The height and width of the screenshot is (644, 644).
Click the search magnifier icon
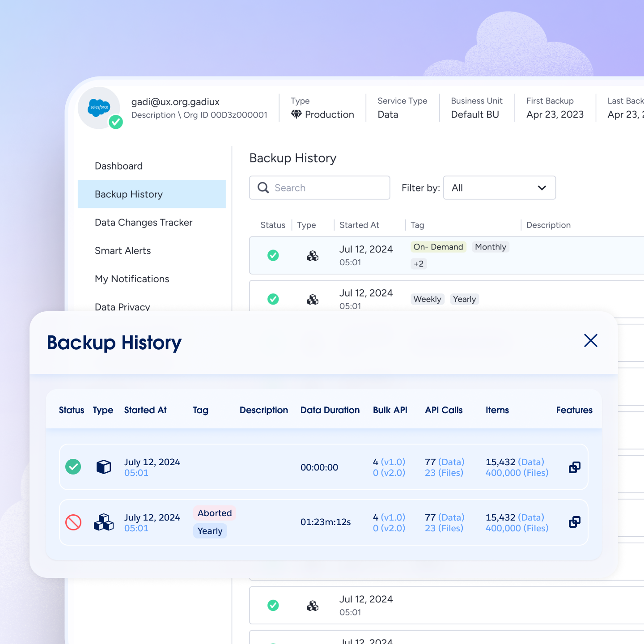pos(263,188)
